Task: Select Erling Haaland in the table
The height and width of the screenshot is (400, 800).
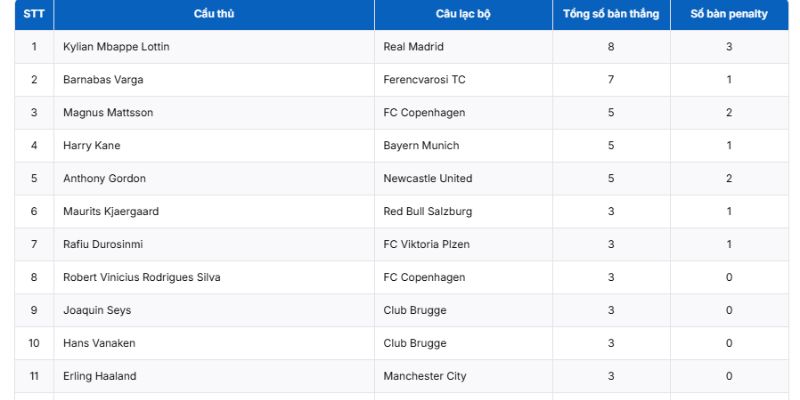Action: [99, 376]
